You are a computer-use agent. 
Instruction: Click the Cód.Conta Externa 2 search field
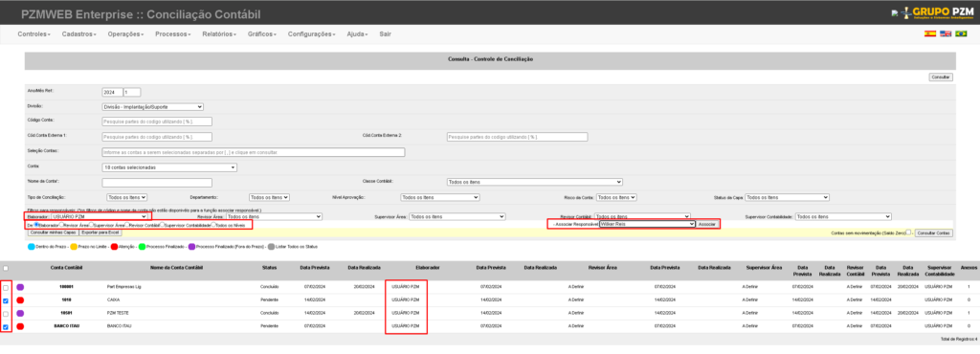pyautogui.click(x=517, y=137)
